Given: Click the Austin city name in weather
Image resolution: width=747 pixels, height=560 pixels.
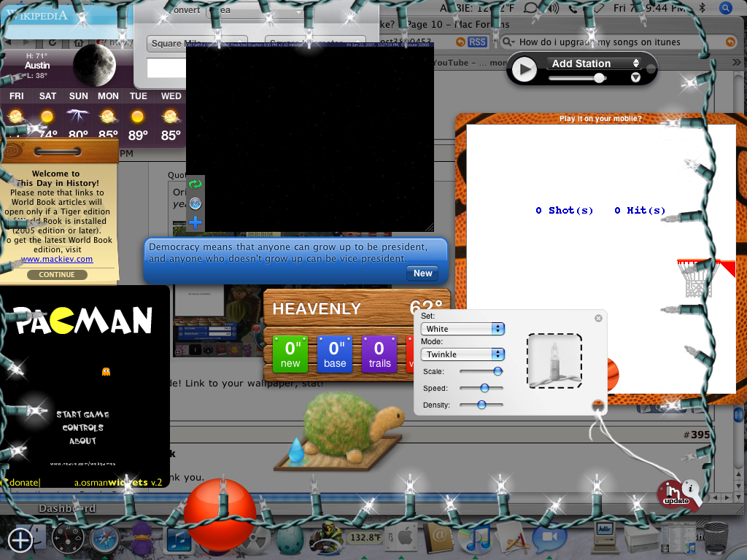Looking at the screenshot, I should [37, 65].
